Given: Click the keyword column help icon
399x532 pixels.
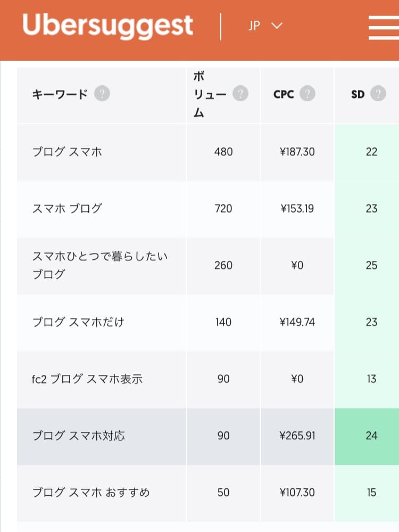Looking at the screenshot, I should point(102,93).
